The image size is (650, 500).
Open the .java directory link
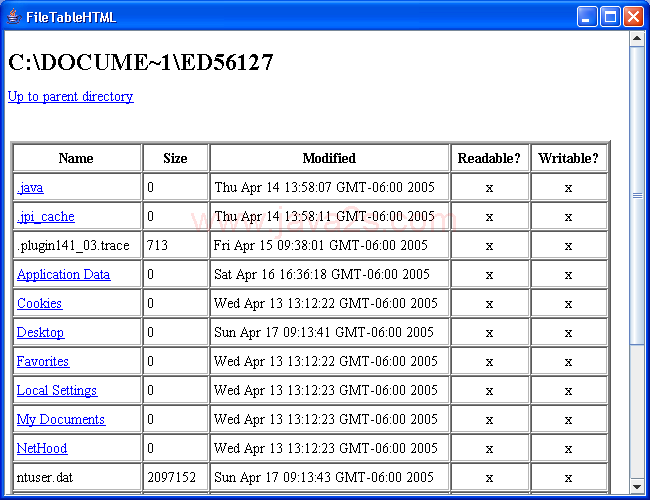pos(30,188)
